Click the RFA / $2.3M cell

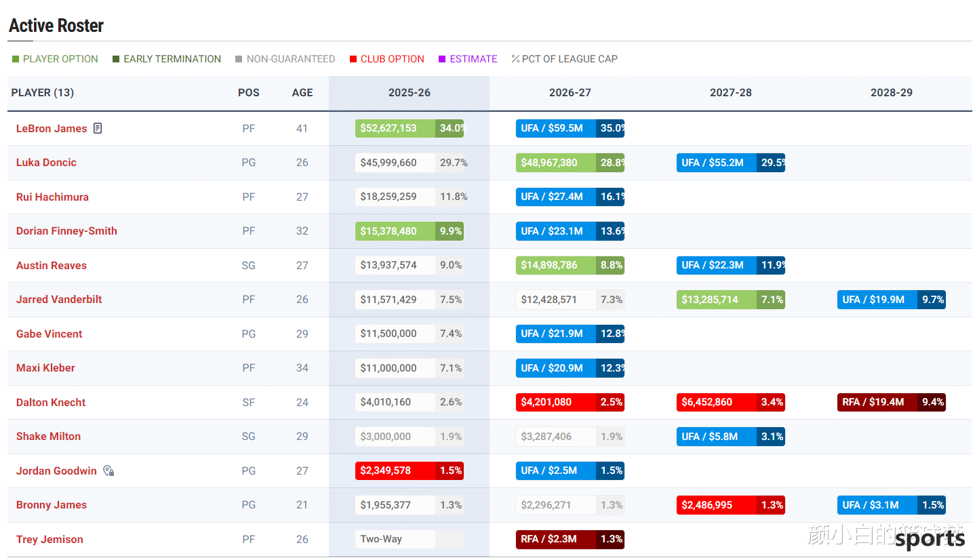[570, 539]
